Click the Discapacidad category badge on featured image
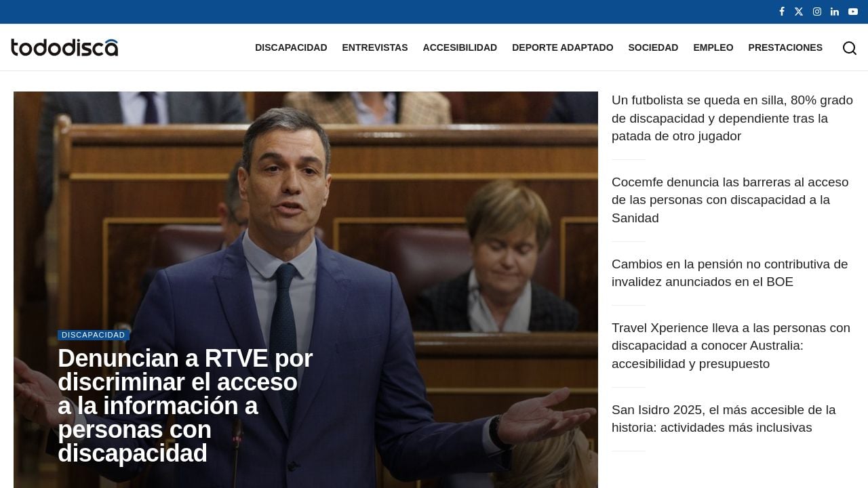This screenshot has height=488, width=868. 94,335
